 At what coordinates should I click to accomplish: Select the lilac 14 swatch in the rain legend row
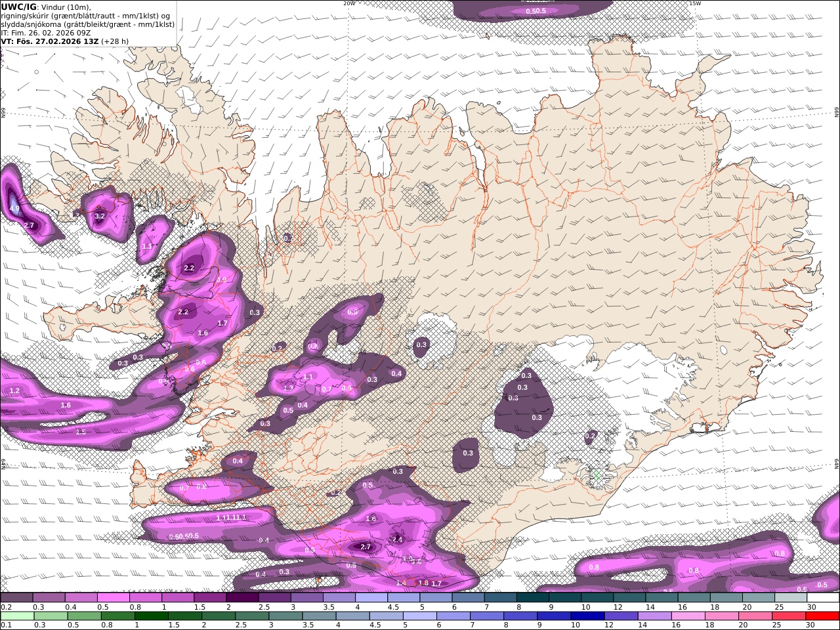[654, 616]
